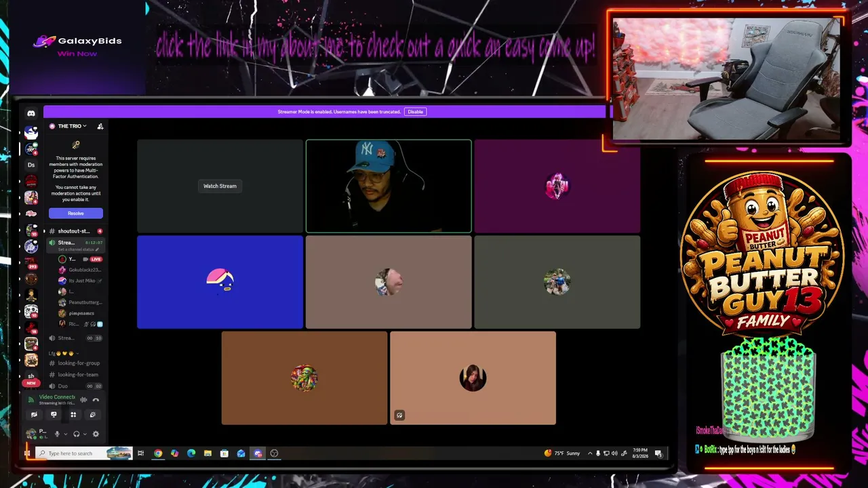Click the Video Connected status text

pyautogui.click(x=57, y=397)
